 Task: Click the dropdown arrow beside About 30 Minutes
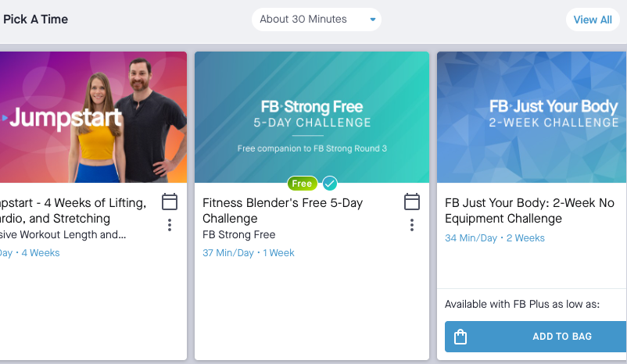[x=373, y=20]
